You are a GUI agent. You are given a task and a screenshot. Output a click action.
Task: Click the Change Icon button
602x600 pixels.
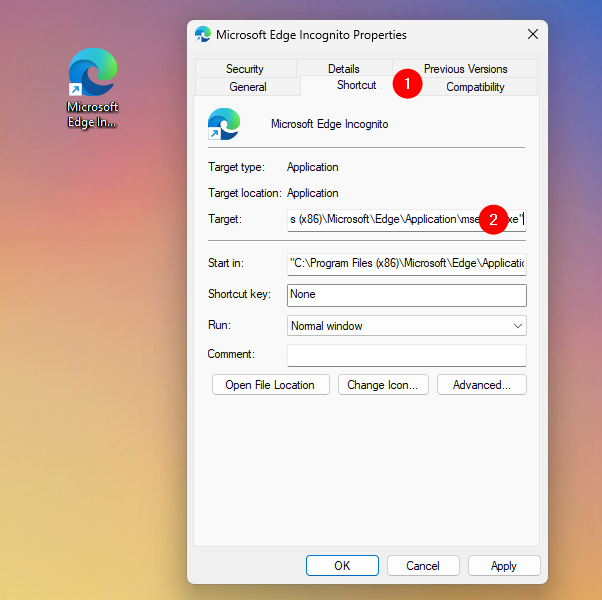(x=383, y=385)
